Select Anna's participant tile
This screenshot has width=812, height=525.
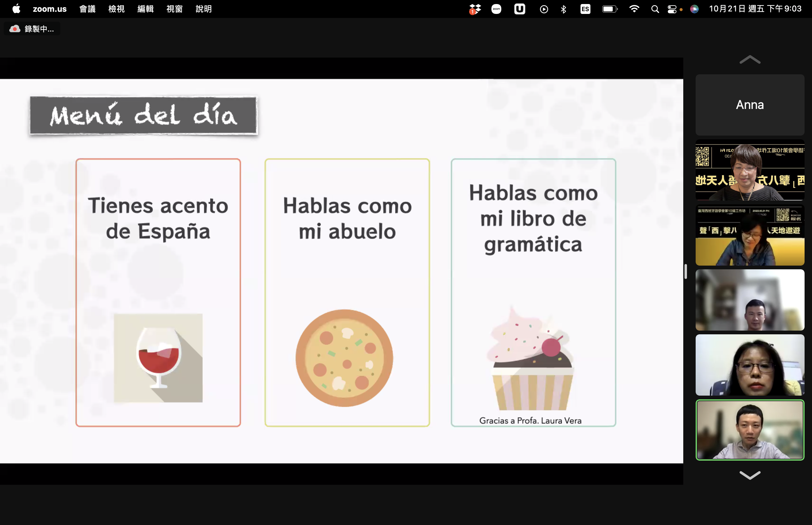pyautogui.click(x=749, y=105)
